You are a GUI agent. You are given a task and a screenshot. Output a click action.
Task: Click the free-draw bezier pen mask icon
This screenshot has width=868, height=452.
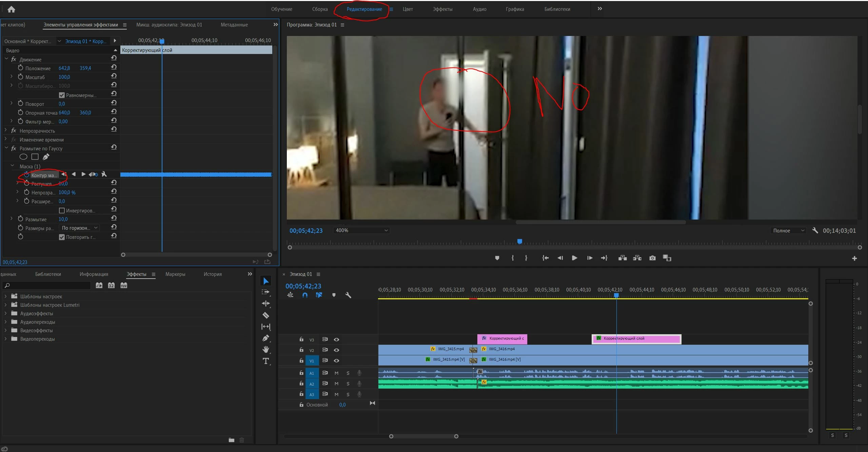pos(46,157)
